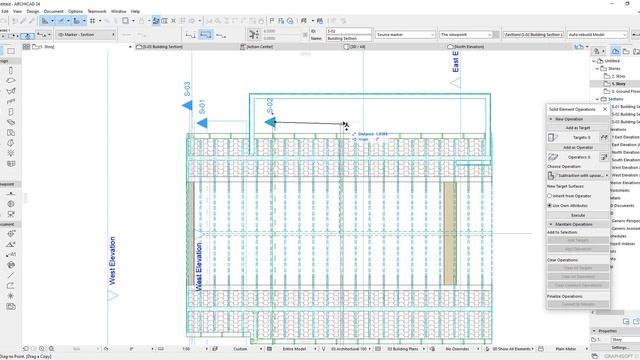Click the S-02 section marker triangle

point(270,122)
